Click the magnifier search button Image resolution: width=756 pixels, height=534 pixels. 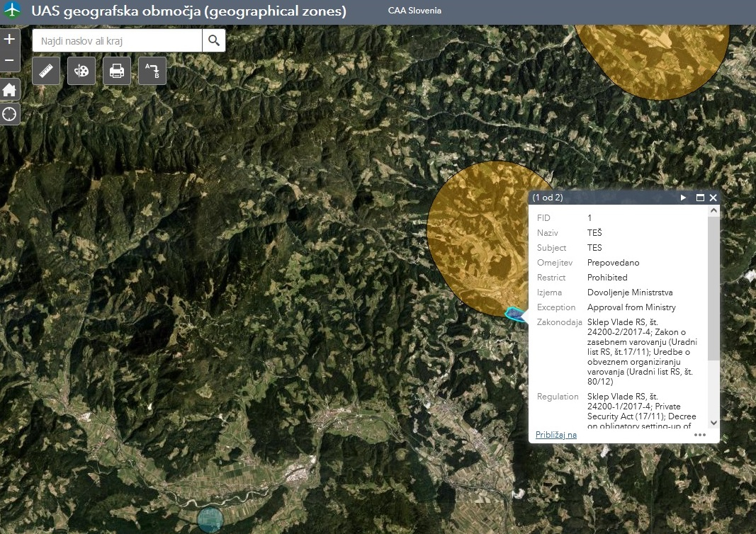pyautogui.click(x=214, y=41)
